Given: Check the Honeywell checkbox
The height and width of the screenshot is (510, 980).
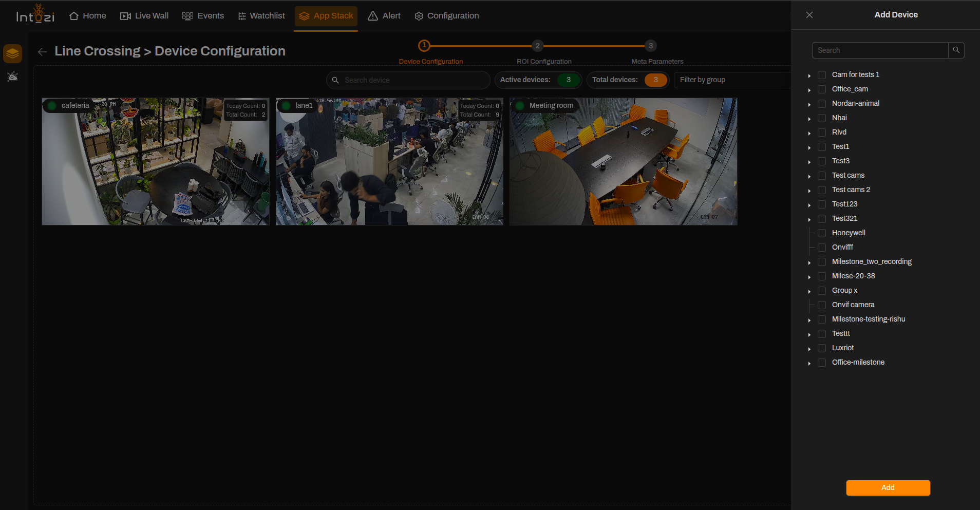Looking at the screenshot, I should coord(822,233).
